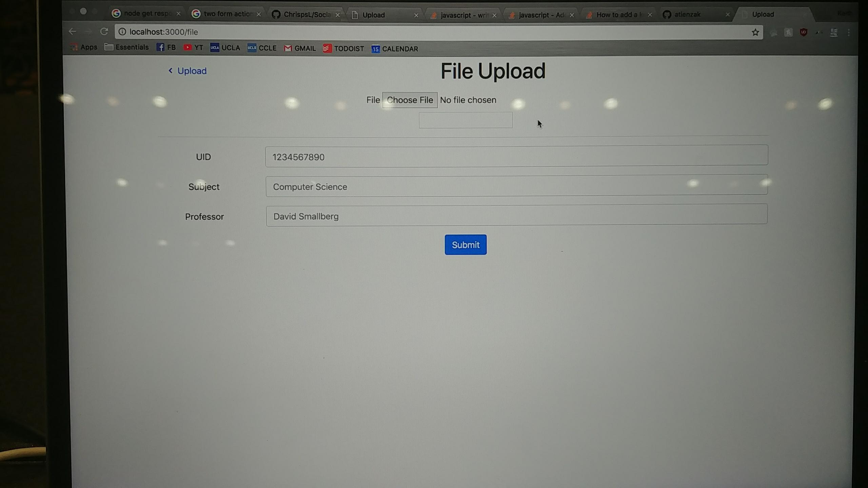The width and height of the screenshot is (868, 488).
Task: Open the FB Facebook bookmark
Action: [x=166, y=47]
